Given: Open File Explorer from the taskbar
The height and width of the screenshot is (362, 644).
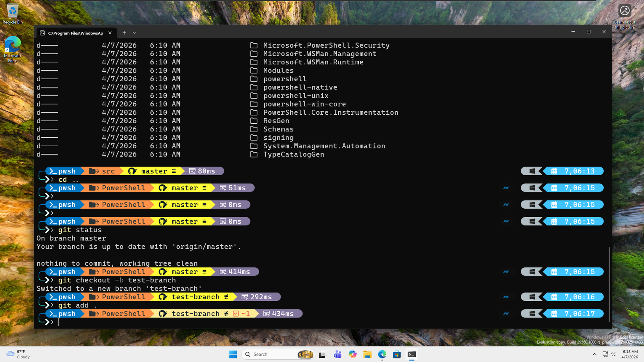Looking at the screenshot, I should pyautogui.click(x=367, y=354).
